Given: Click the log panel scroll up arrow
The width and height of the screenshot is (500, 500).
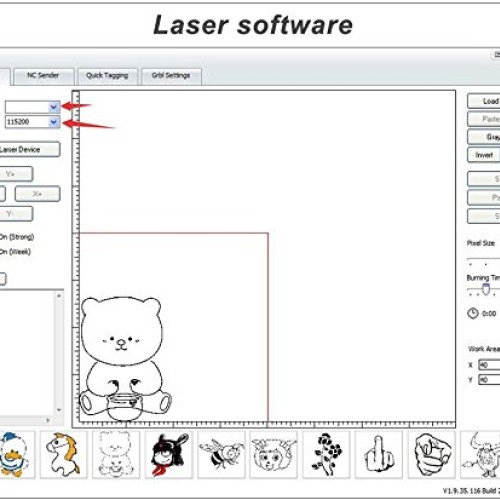Looking at the screenshot, I should (x=59, y=296).
